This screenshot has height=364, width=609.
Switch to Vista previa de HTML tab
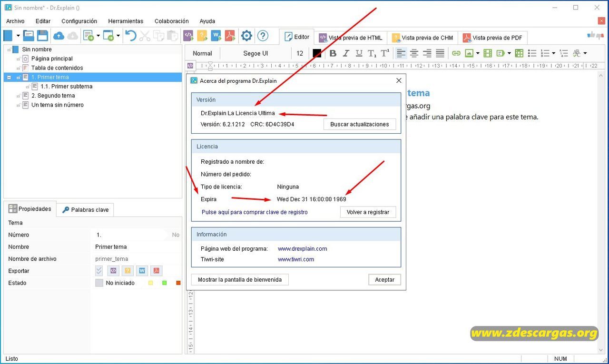point(350,38)
